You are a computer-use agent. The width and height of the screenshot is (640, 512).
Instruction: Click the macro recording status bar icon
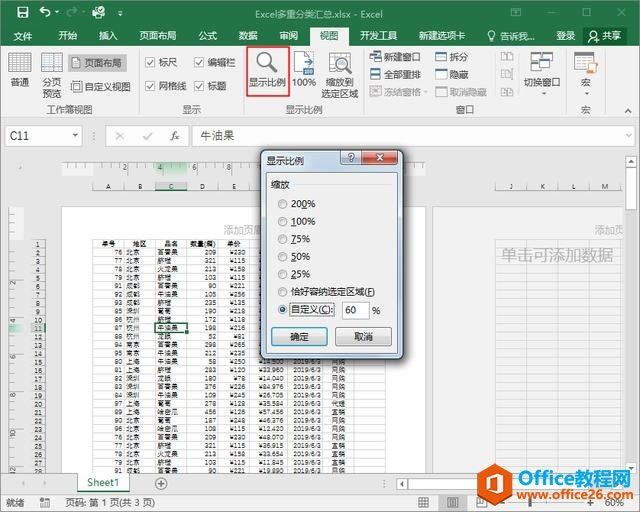tap(44, 502)
